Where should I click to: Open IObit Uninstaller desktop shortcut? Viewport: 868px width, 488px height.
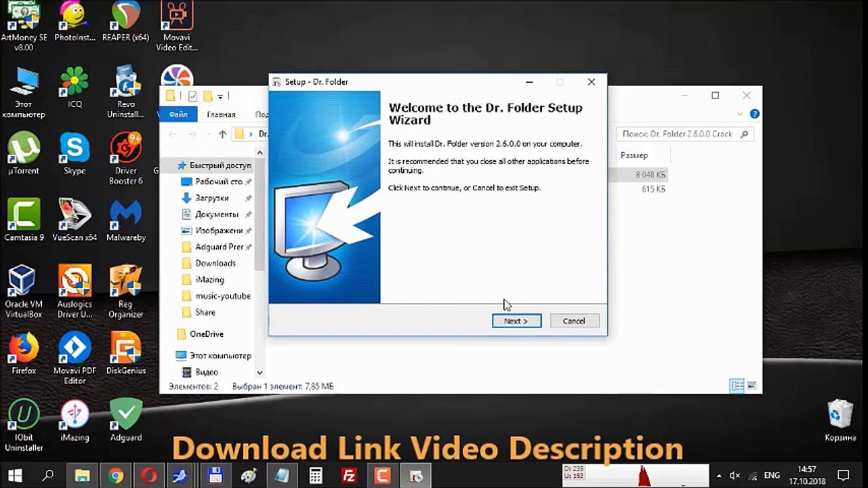coord(24,425)
